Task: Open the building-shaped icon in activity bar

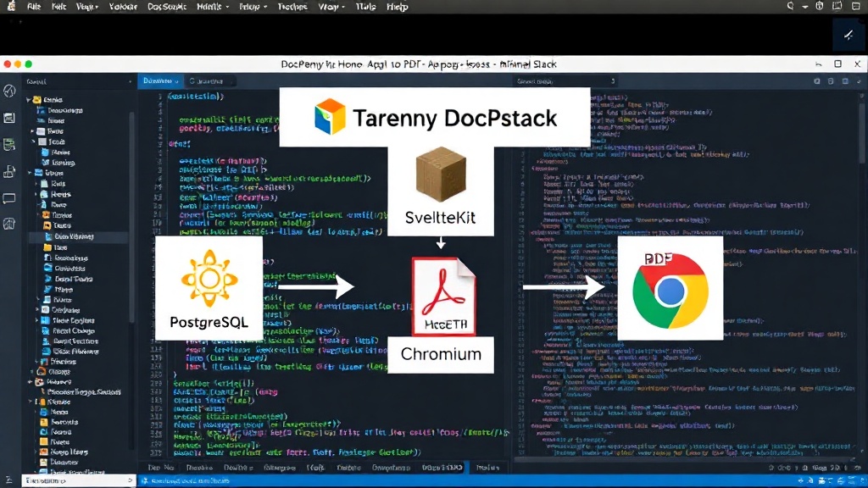Action: click(9, 172)
